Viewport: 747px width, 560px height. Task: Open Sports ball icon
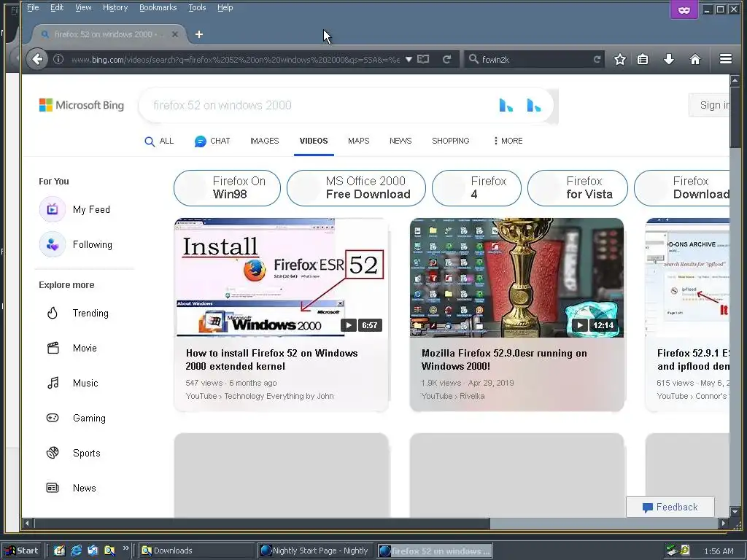pos(53,453)
